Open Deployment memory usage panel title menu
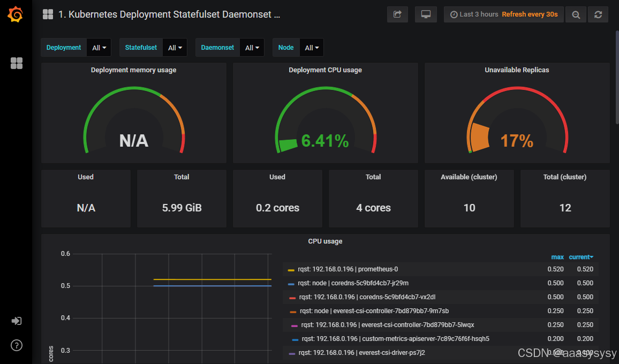 click(x=133, y=70)
